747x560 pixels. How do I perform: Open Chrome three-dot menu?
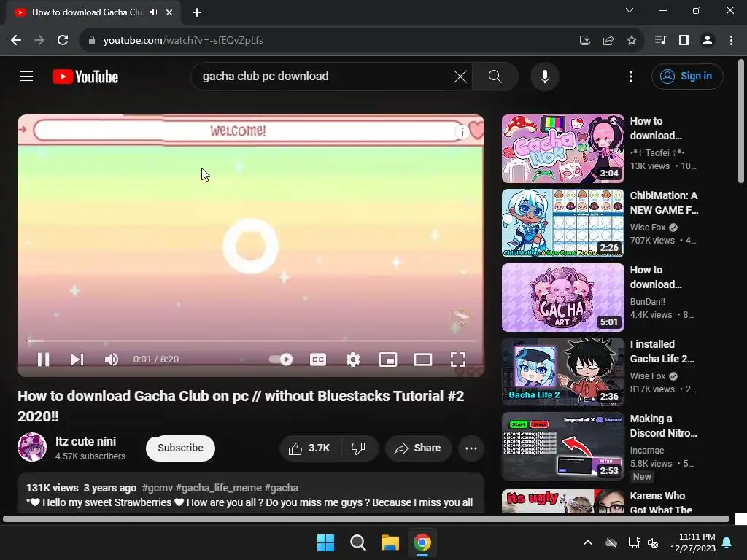click(x=731, y=41)
